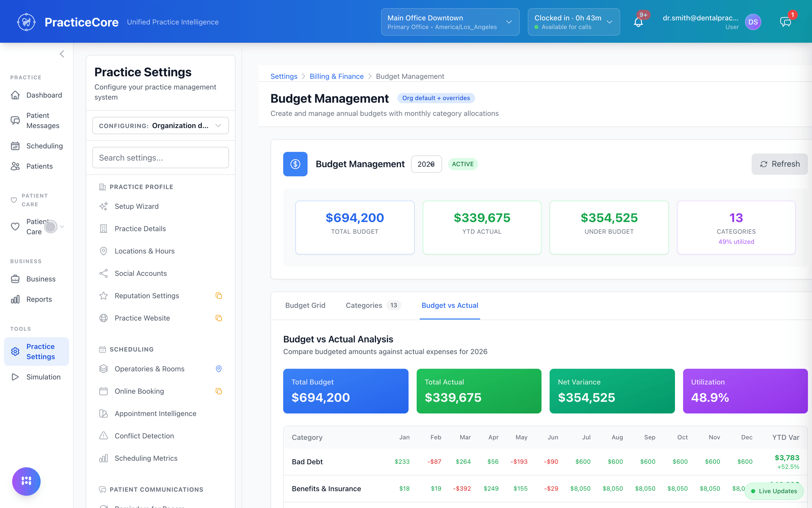This screenshot has width=812, height=508.
Task: Click Bad Debt February value -$87
Action: click(434, 462)
